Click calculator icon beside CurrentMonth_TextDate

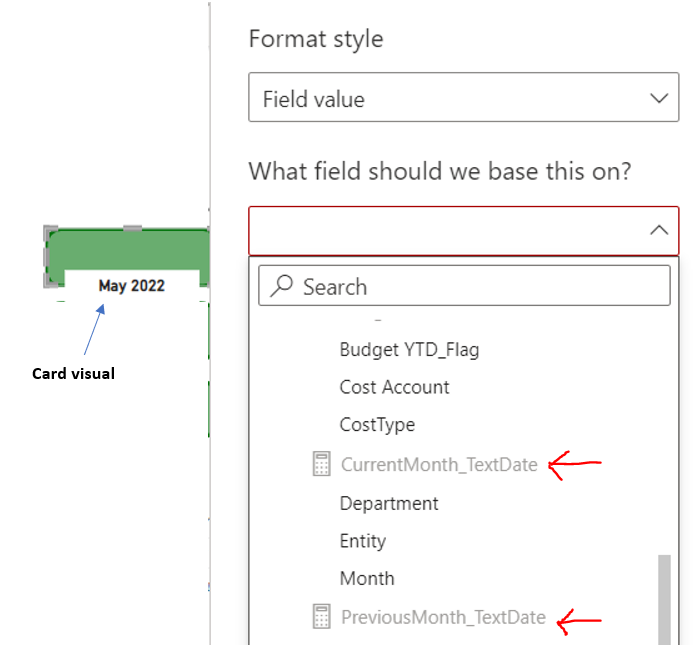(321, 464)
